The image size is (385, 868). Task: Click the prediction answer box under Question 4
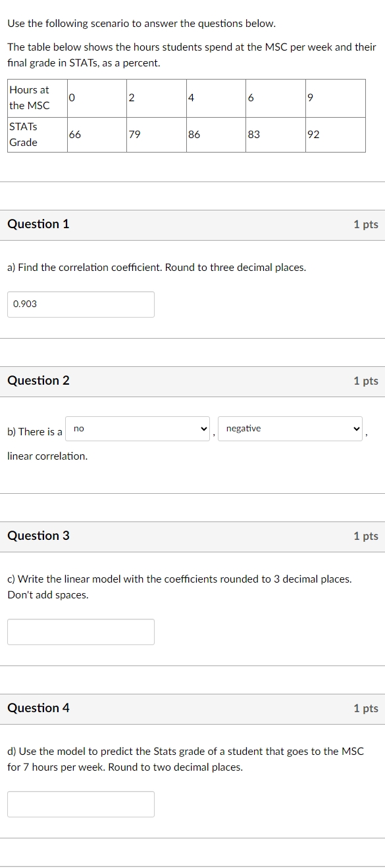(80, 804)
